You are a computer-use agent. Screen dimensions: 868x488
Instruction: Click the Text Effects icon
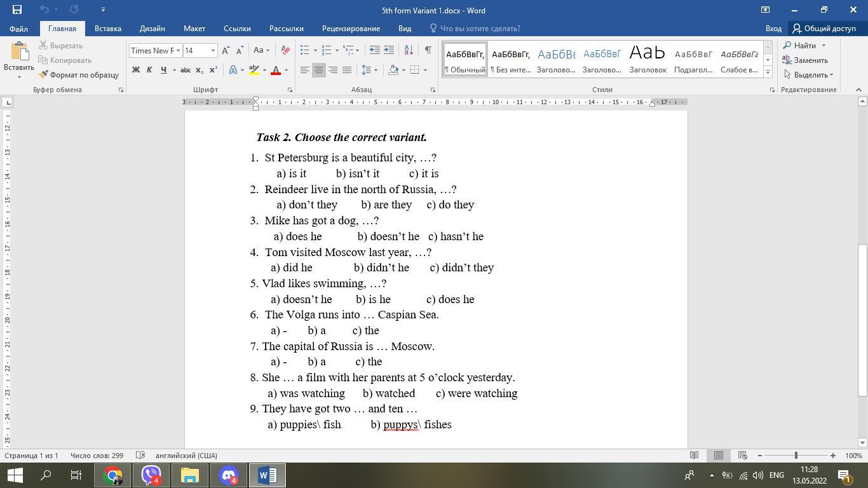point(233,70)
